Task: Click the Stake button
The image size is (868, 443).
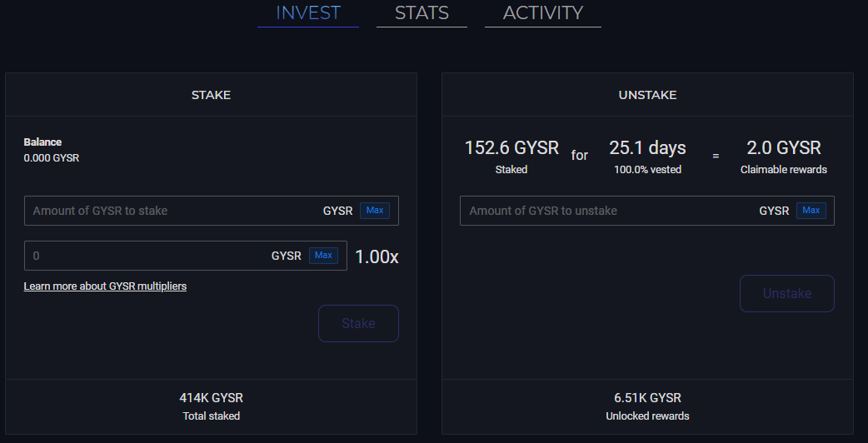Action: coord(358,324)
